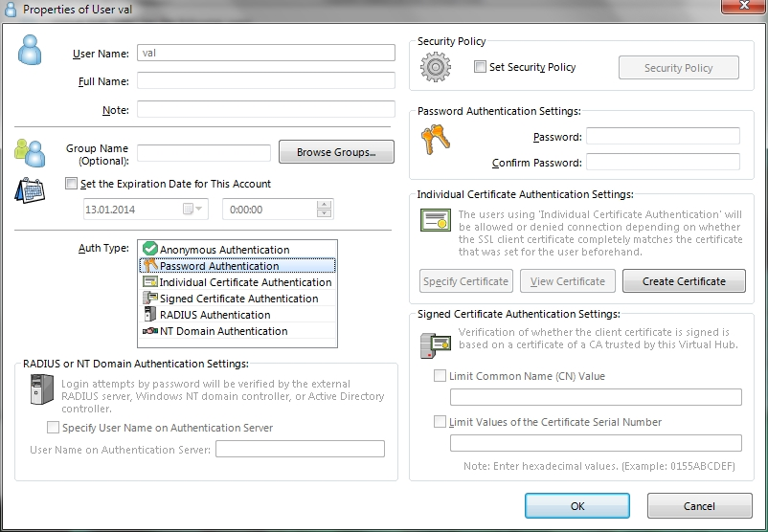Image resolution: width=768 pixels, height=532 pixels.
Task: Open the expiration date picker dropdown
Action: pyautogui.click(x=198, y=209)
